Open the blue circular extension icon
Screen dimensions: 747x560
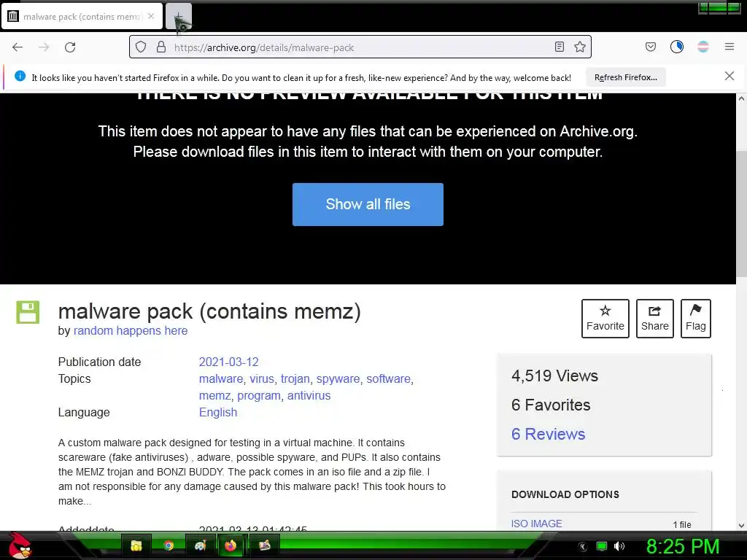pos(676,47)
